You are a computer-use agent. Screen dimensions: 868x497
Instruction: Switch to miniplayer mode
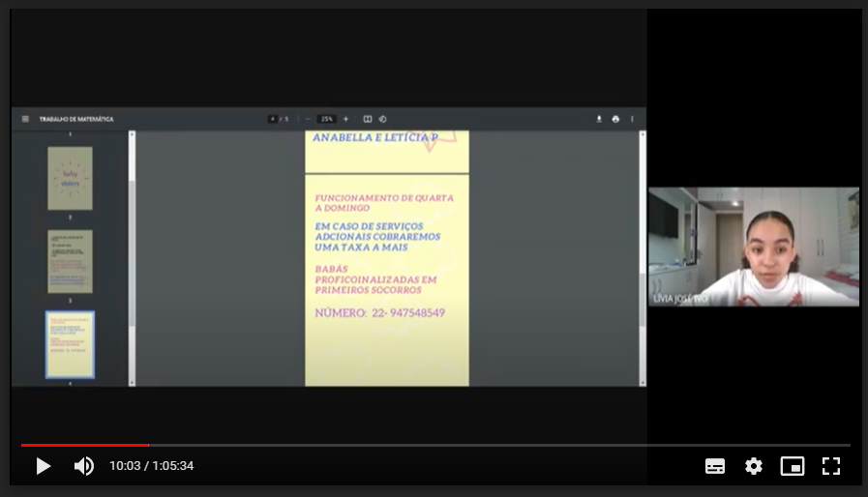[793, 466]
